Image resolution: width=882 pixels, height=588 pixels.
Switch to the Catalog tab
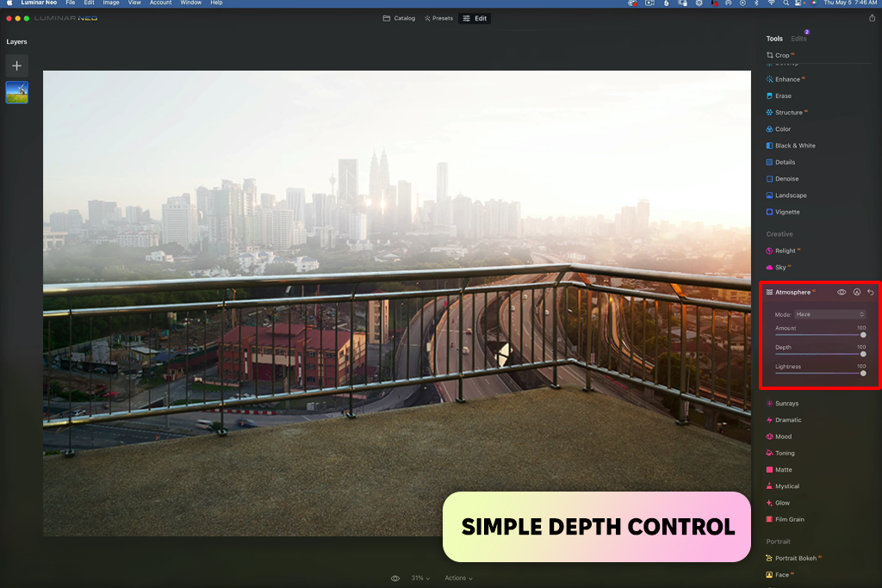[400, 19]
